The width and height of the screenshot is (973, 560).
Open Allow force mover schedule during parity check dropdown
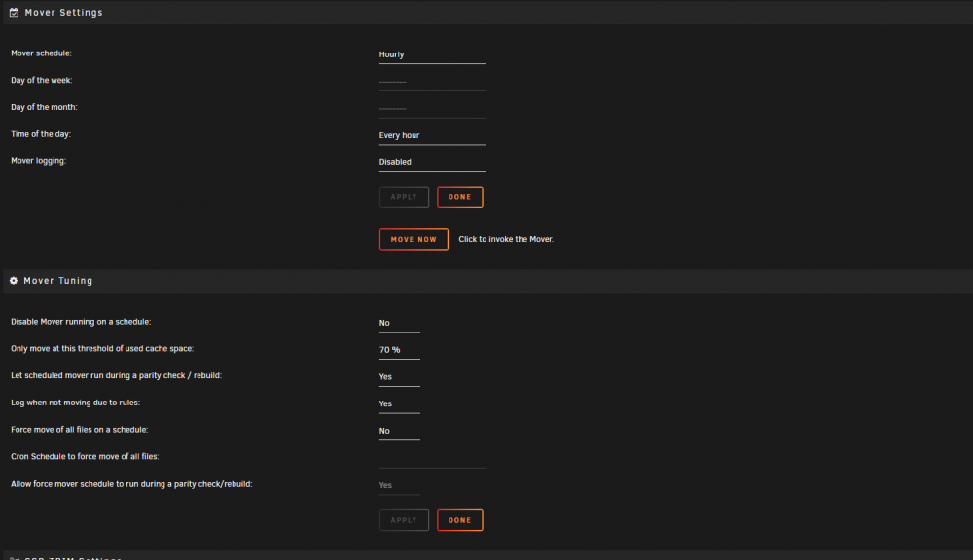(x=399, y=485)
